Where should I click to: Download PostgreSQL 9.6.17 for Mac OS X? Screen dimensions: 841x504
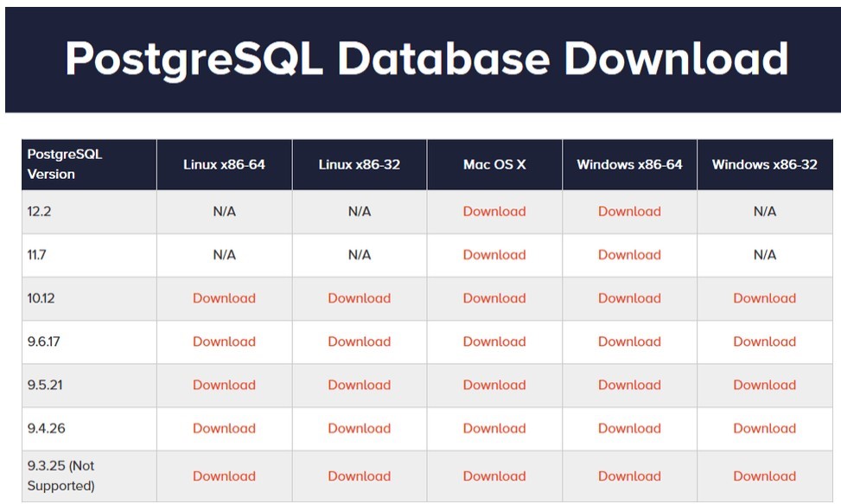click(494, 341)
